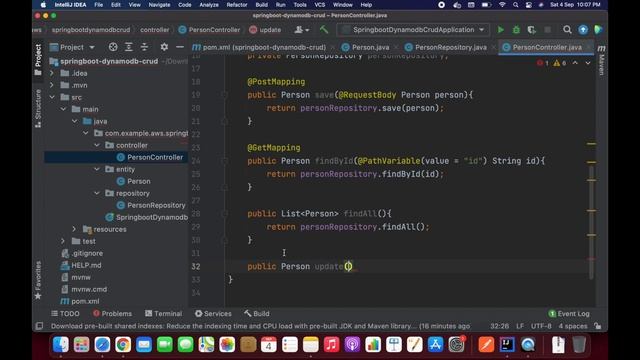Run with coverage icon

(x=531, y=30)
